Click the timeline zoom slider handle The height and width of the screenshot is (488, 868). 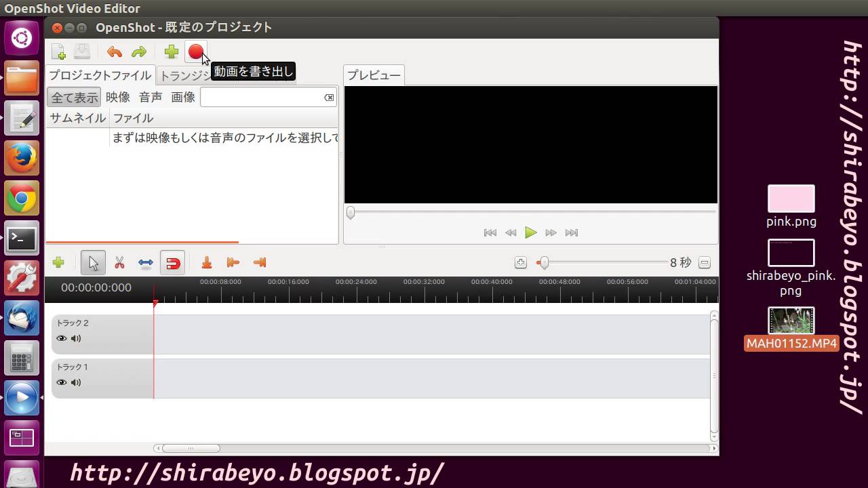coord(543,262)
